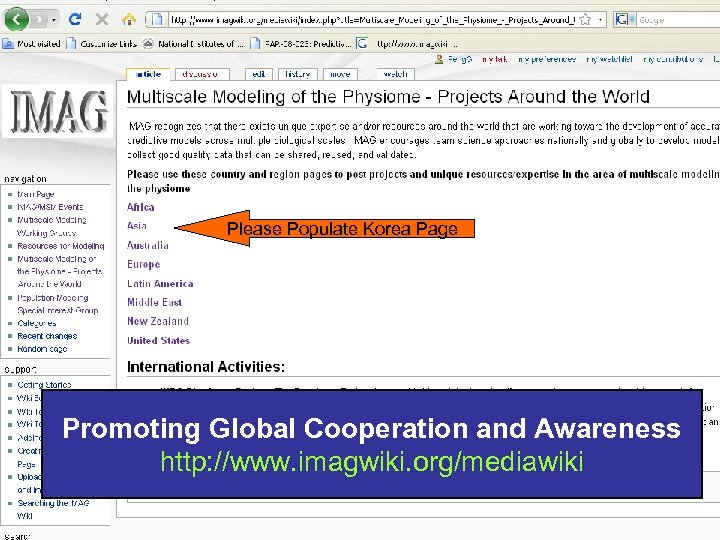
Task: Click the URL address field
Action: (x=372, y=20)
